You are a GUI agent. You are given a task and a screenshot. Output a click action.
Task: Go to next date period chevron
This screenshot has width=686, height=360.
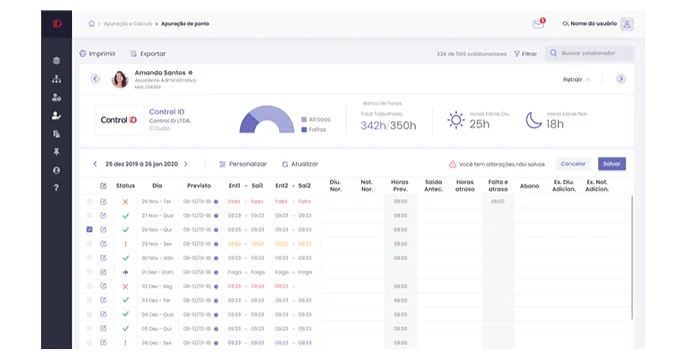coord(186,164)
